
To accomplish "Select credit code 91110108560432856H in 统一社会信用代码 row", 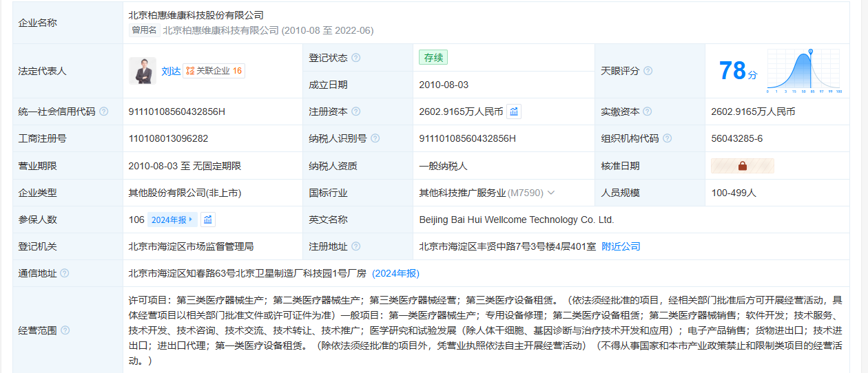I will pyautogui.click(x=177, y=111).
